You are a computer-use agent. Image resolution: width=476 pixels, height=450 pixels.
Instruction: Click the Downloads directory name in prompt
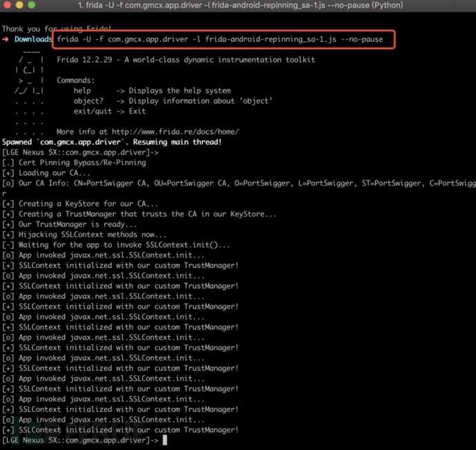[33, 39]
